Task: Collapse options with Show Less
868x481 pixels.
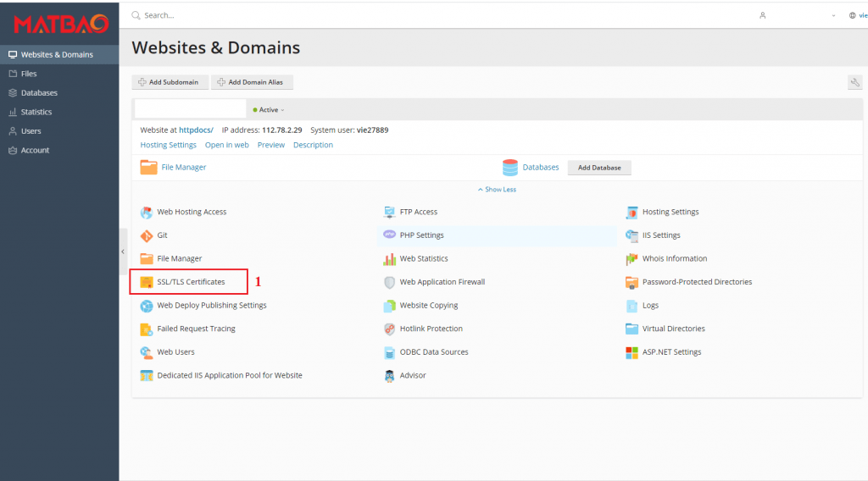Action: click(x=497, y=190)
